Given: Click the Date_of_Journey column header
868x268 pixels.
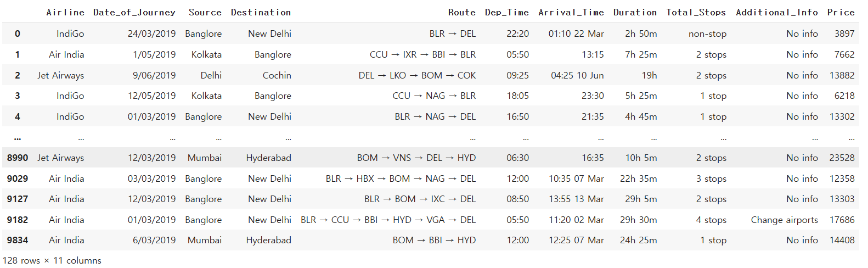Looking at the screenshot, I should [x=134, y=12].
